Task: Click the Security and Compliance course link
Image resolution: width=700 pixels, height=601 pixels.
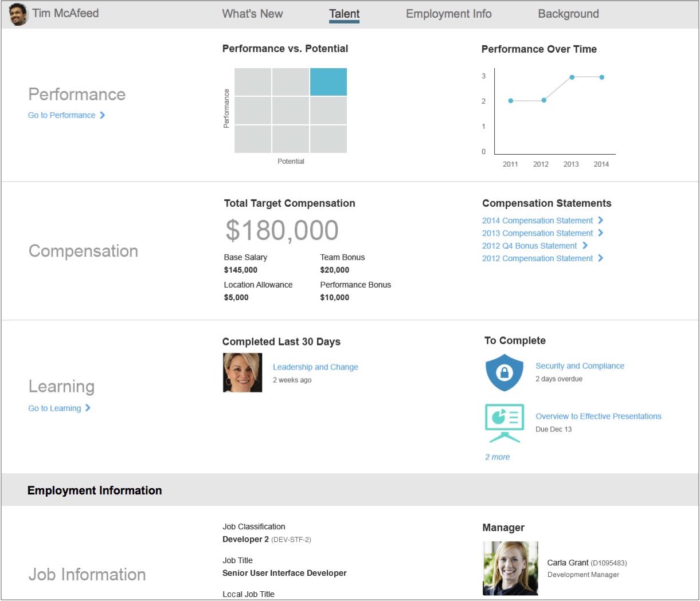Action: pyautogui.click(x=580, y=366)
